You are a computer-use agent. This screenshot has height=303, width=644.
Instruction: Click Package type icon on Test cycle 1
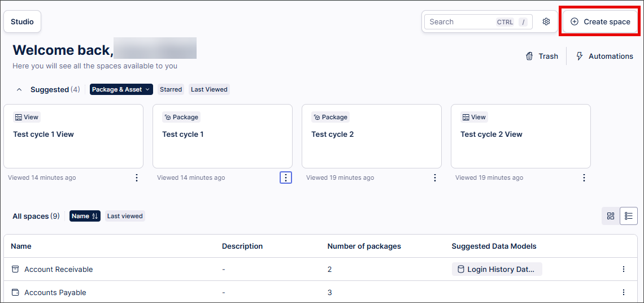(168, 117)
